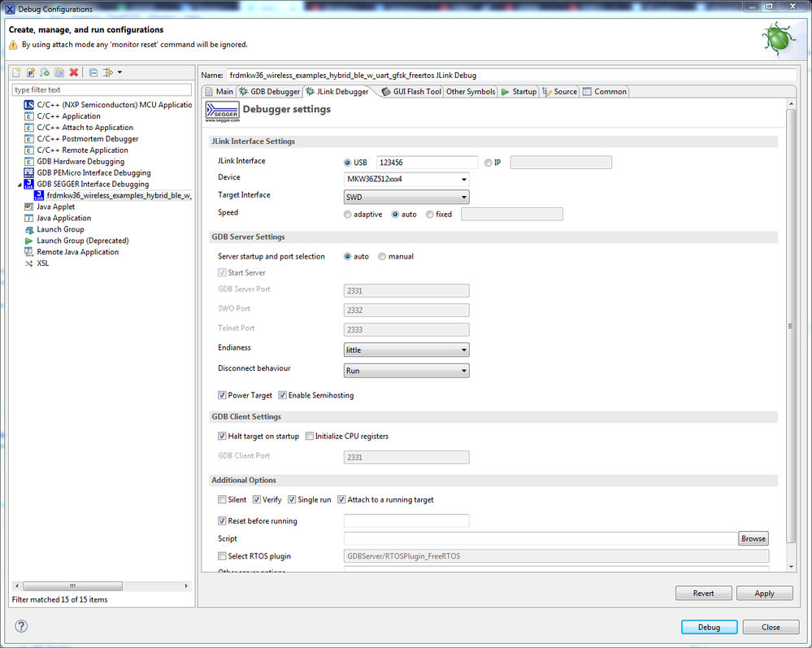This screenshot has width=812, height=648.
Task: Collapse the GDB SEGGER Interface Debugging node
Action: 20,185
